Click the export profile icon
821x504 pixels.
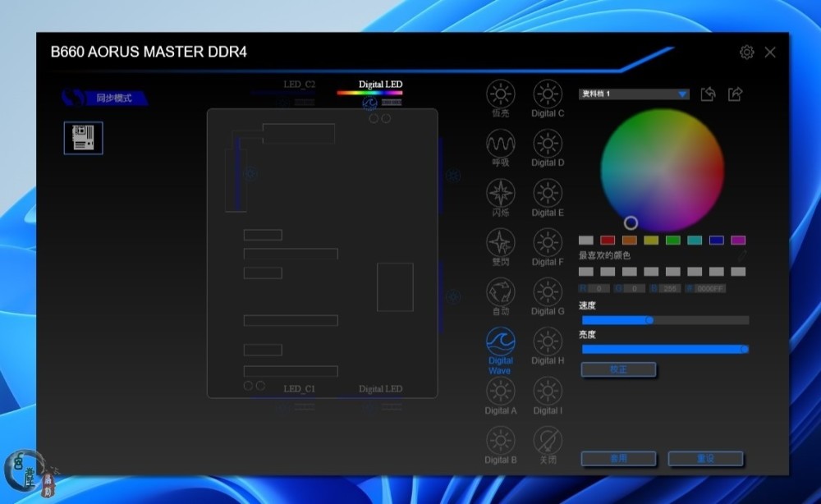click(736, 94)
